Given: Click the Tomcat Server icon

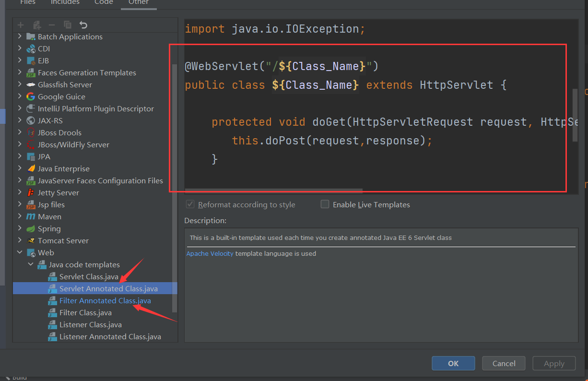Looking at the screenshot, I should pyautogui.click(x=30, y=240).
